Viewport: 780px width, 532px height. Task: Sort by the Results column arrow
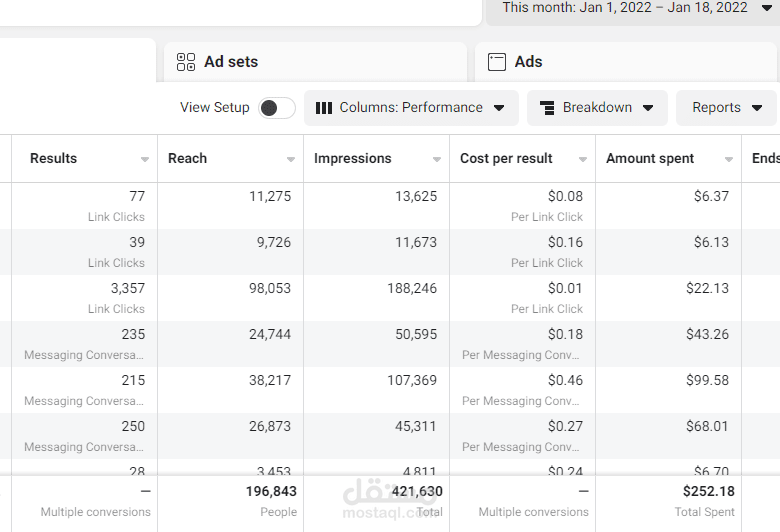pos(145,160)
